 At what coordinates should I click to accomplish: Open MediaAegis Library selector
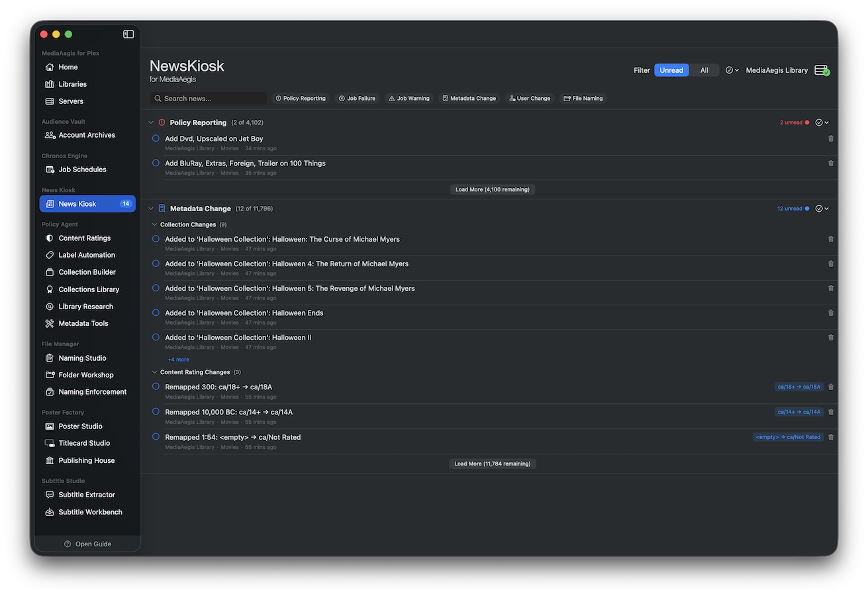(777, 70)
